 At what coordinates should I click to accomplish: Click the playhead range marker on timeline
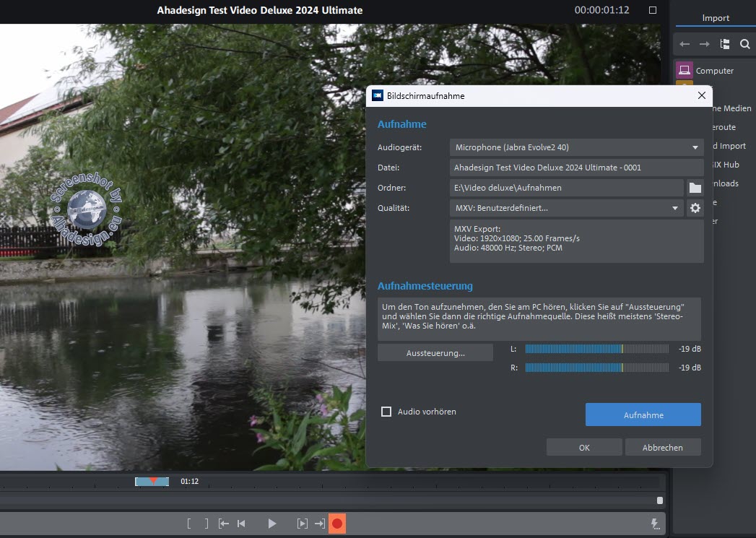(152, 481)
